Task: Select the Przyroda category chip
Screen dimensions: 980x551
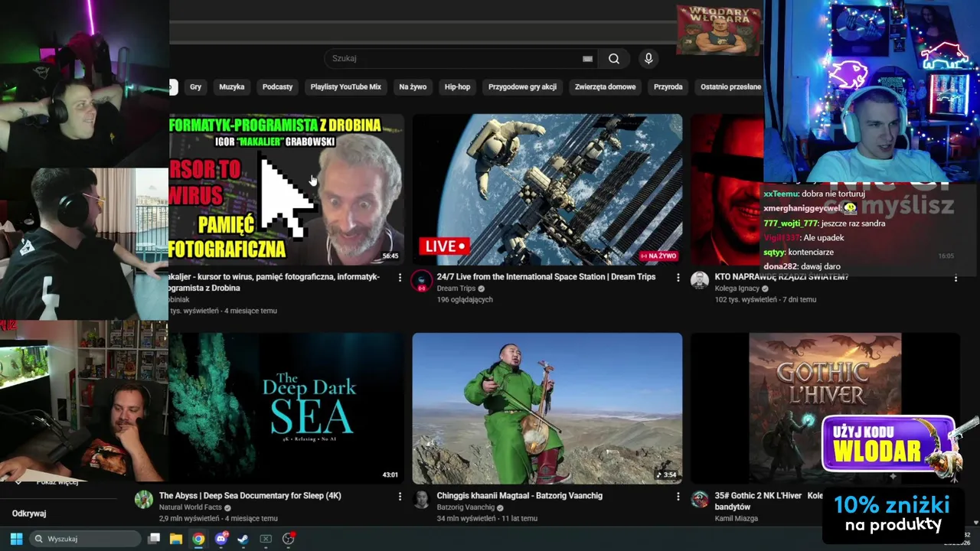Action: [x=668, y=87]
